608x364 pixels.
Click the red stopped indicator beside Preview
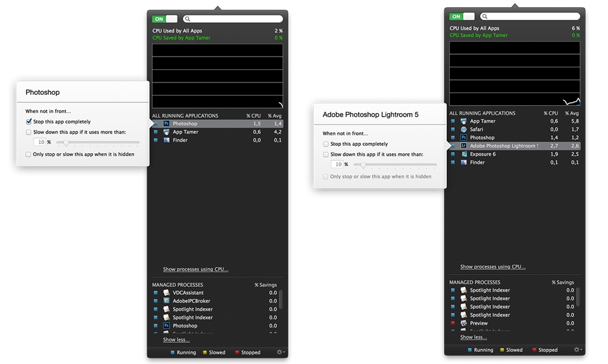452,323
